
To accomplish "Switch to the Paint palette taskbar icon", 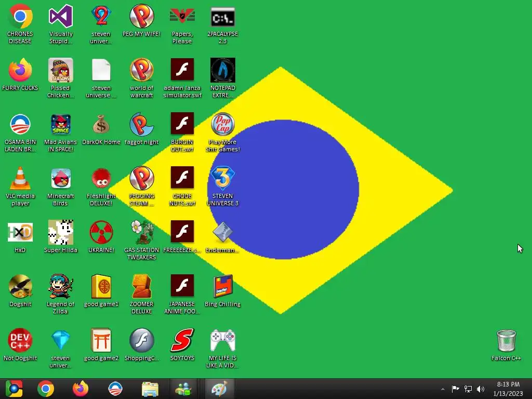I will [x=219, y=389].
